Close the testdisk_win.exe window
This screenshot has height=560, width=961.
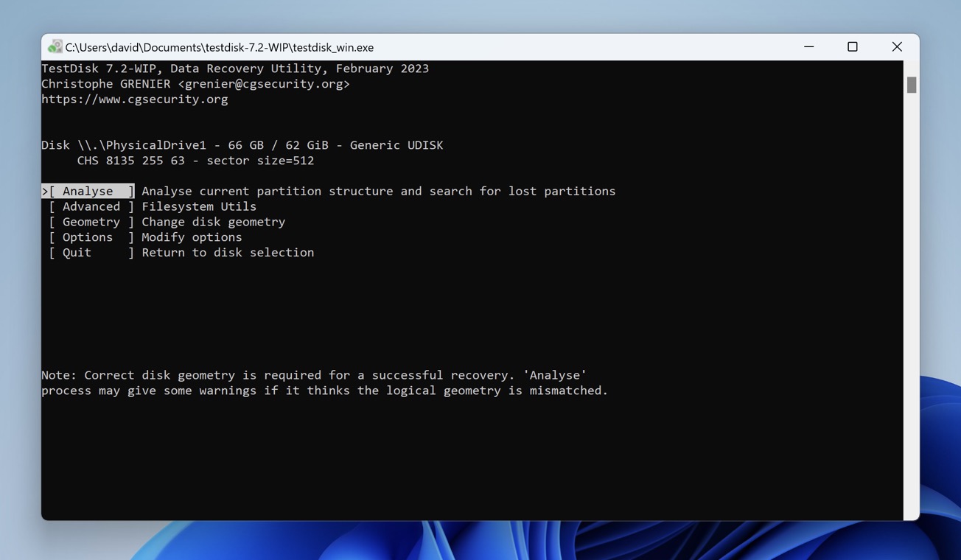click(x=897, y=46)
